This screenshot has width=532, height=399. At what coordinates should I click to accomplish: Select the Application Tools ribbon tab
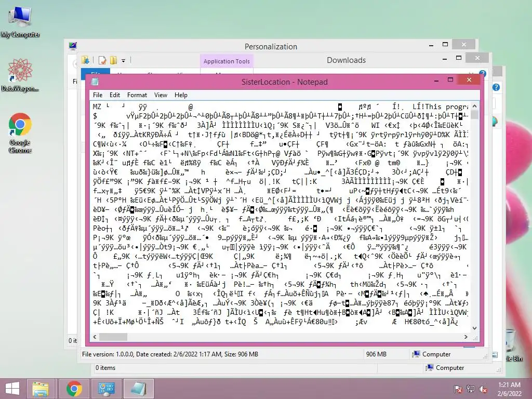(227, 61)
